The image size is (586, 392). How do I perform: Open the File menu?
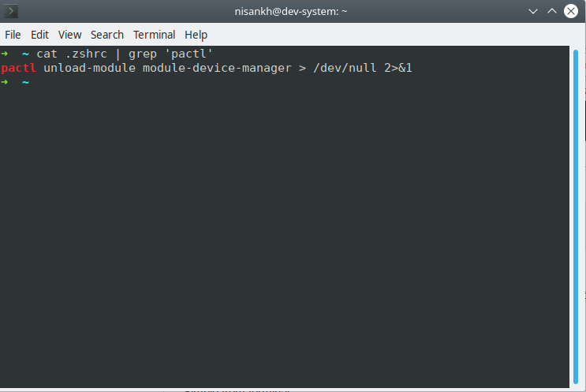13,35
